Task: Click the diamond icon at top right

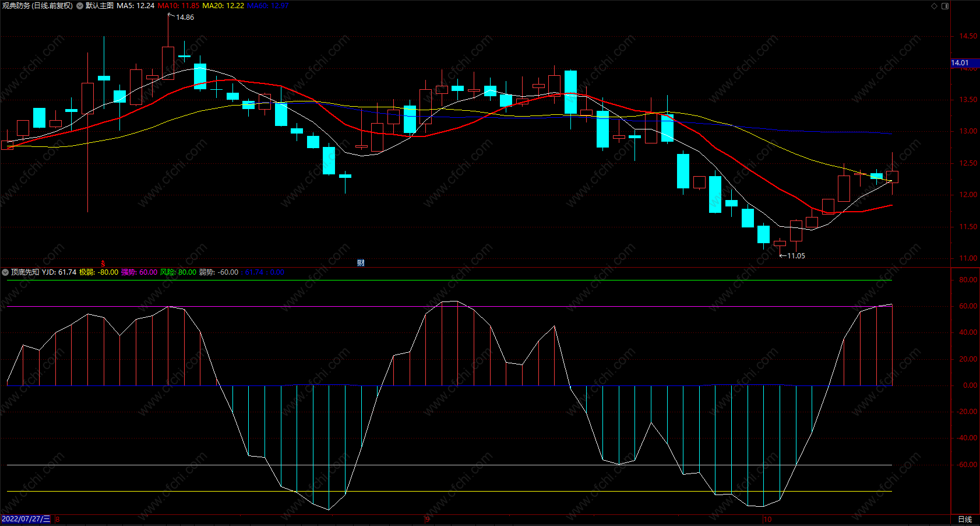Action: [x=935, y=6]
